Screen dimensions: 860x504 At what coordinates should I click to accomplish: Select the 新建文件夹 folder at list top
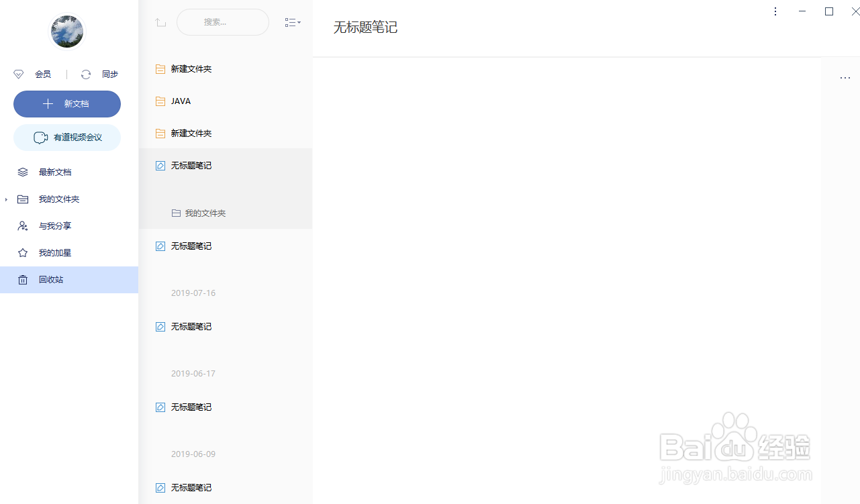point(190,68)
